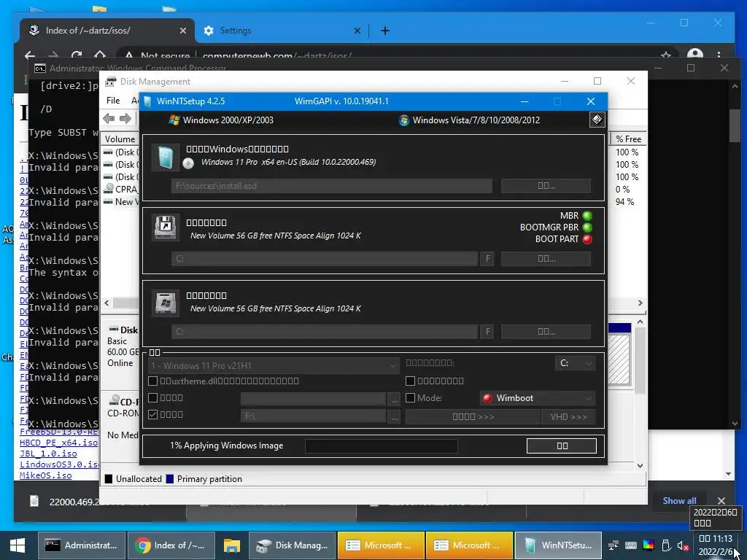Open the Windows Start button
Screen dimensions: 747x560
pos(18,545)
